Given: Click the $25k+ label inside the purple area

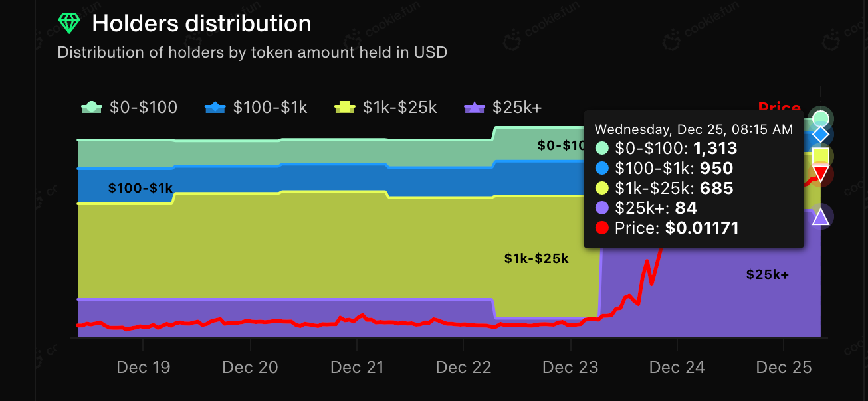Looking at the screenshot, I should (767, 274).
